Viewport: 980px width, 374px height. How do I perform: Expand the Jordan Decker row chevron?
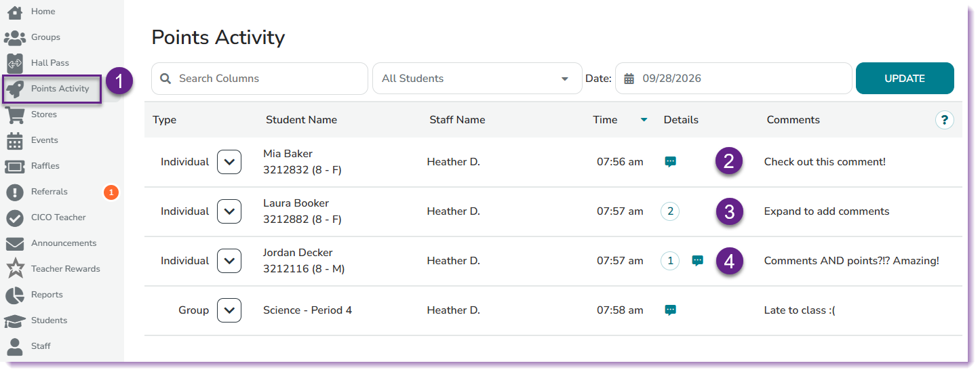229,261
